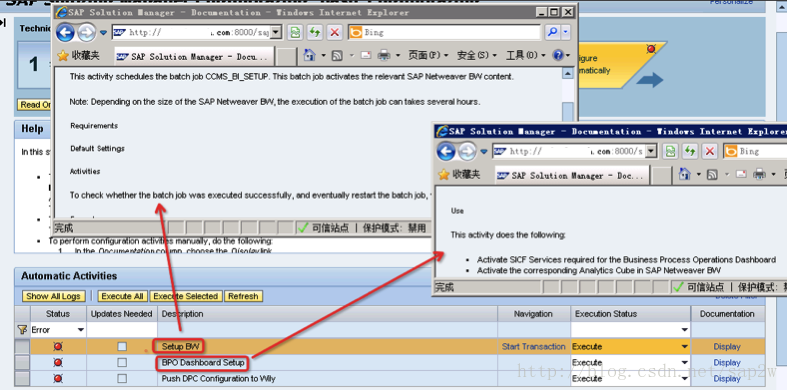788x391 pixels.
Task: Tick Updates Needed checkbox for BPO Dashboard Setup
Action: click(x=122, y=362)
